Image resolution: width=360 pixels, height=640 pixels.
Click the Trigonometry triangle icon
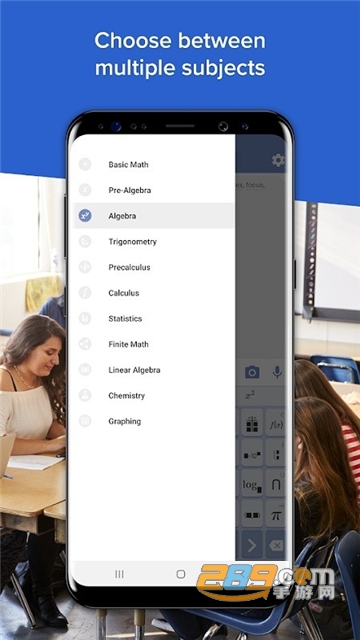point(85,242)
